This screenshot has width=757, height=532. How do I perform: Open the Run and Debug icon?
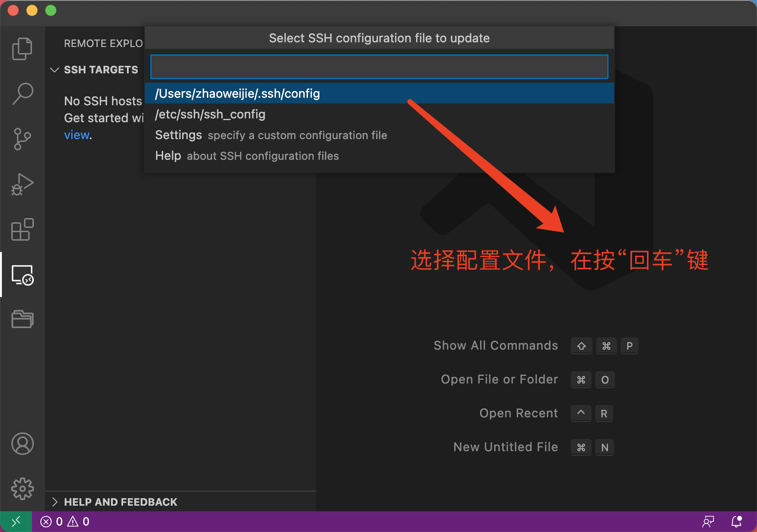(x=22, y=184)
